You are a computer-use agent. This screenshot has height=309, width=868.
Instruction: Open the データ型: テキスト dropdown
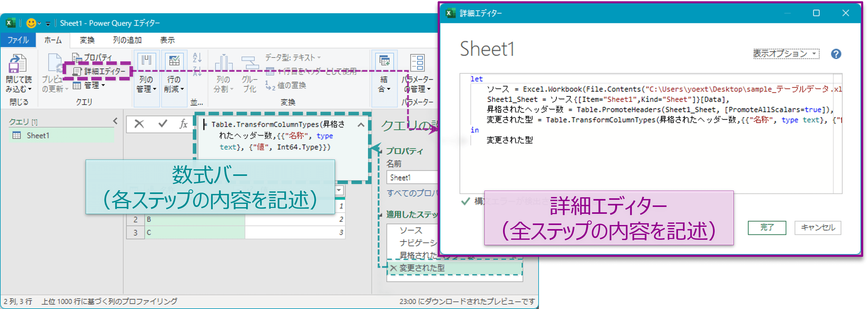coord(292,58)
